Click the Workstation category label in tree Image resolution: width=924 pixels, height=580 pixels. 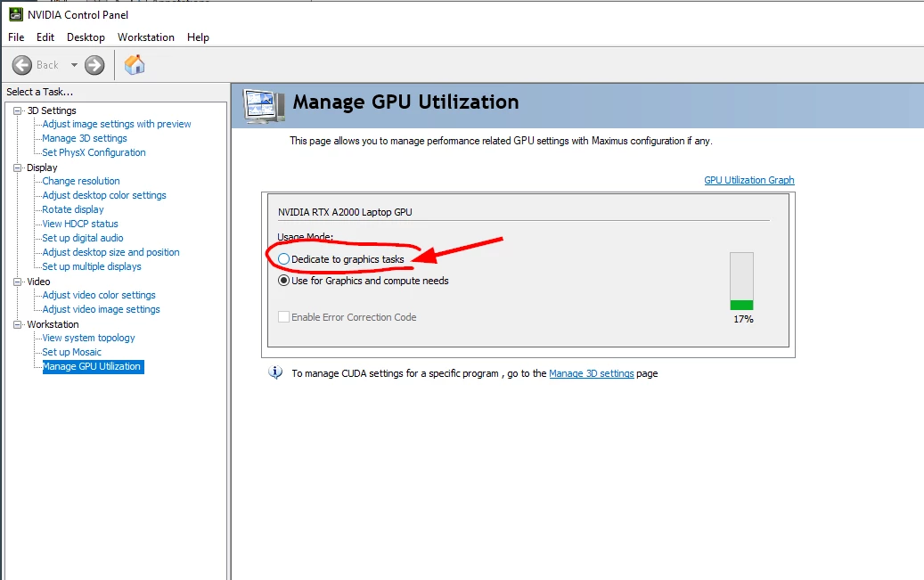coord(53,324)
